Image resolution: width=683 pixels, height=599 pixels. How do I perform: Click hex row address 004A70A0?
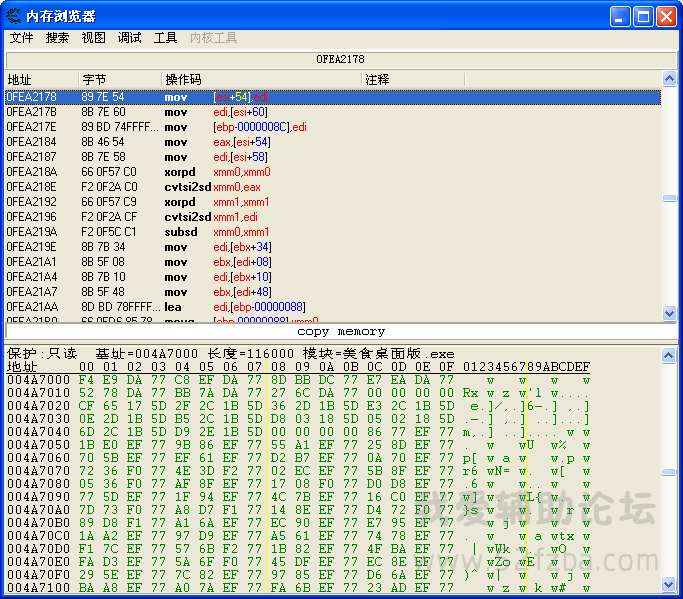(x=38, y=510)
